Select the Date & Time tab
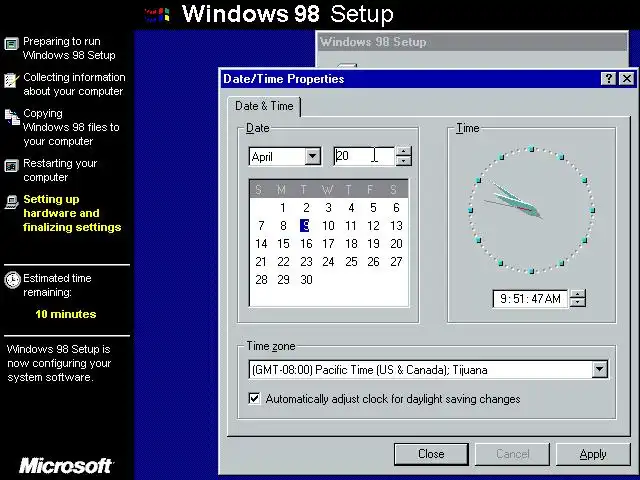Image resolution: width=640 pixels, height=480 pixels. pos(264,106)
